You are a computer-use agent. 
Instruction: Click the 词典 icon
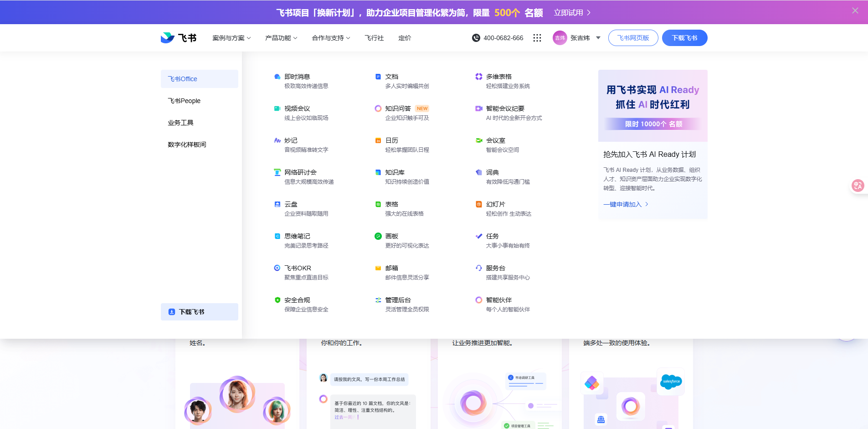tap(478, 172)
